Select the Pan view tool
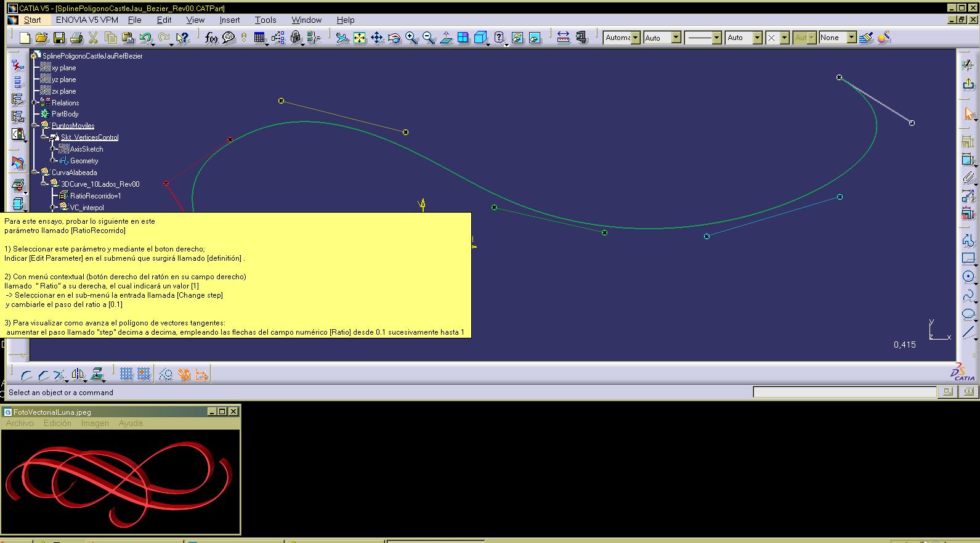The image size is (980, 543). (x=376, y=38)
